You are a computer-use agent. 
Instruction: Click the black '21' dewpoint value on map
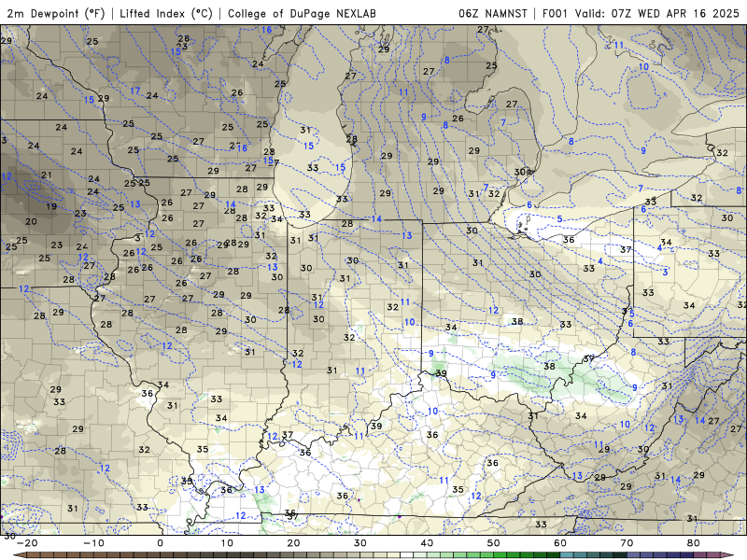tap(46, 175)
